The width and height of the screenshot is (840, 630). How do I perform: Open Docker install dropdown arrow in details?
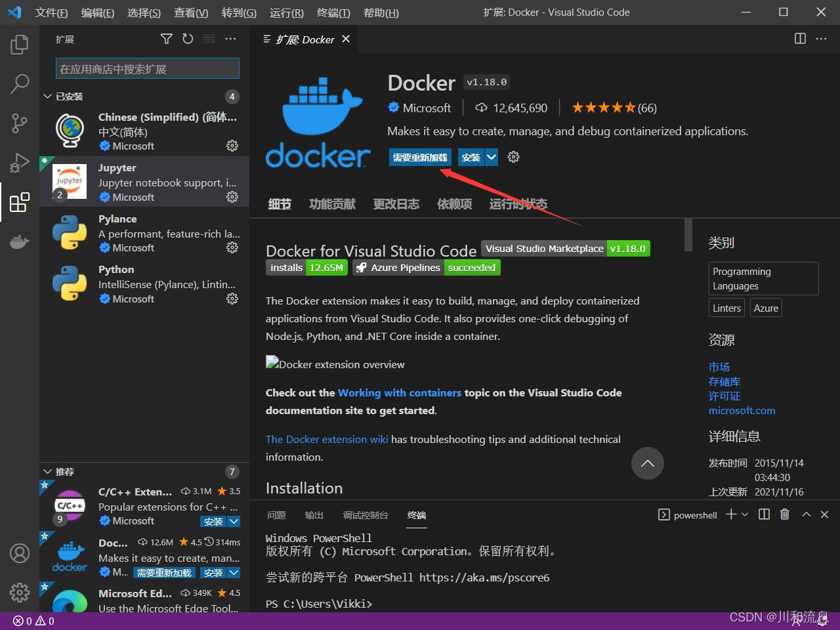(x=492, y=157)
